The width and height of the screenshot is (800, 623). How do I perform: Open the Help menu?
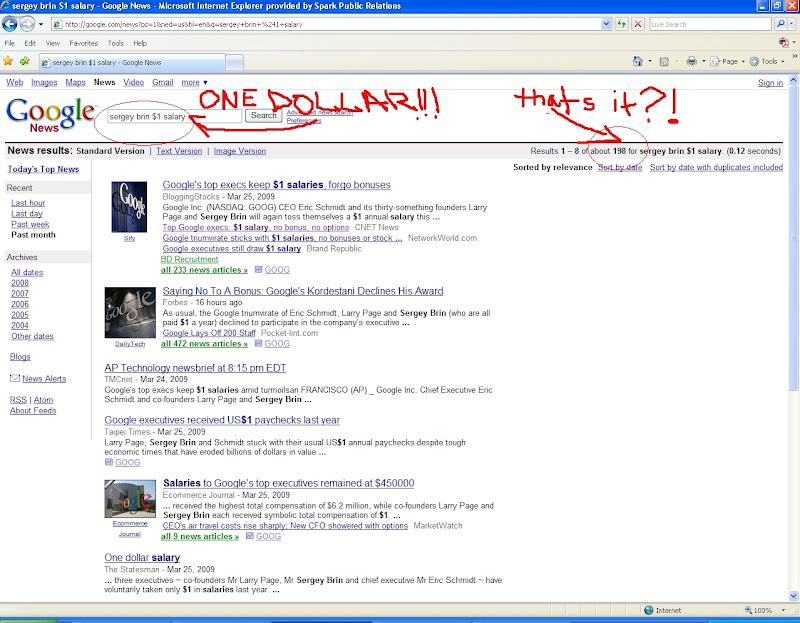pyautogui.click(x=140, y=43)
